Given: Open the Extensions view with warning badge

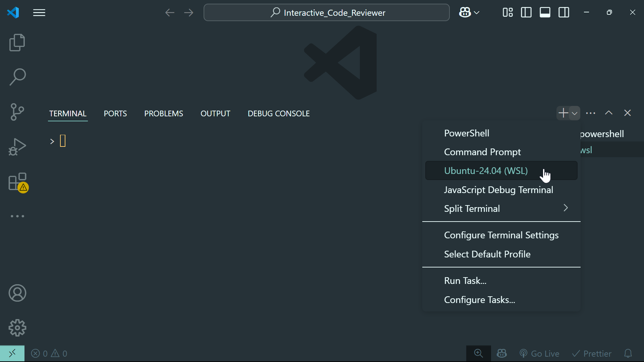Looking at the screenshot, I should 18,182.
